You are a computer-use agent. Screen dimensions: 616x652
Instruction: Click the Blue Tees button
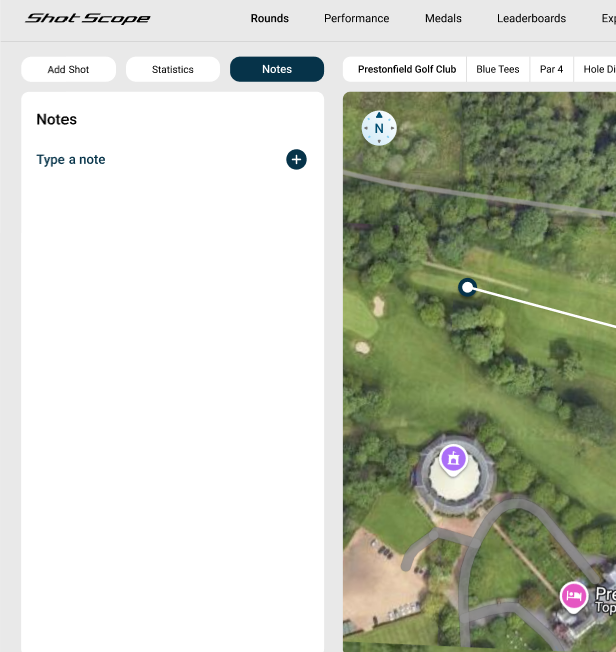(498, 69)
